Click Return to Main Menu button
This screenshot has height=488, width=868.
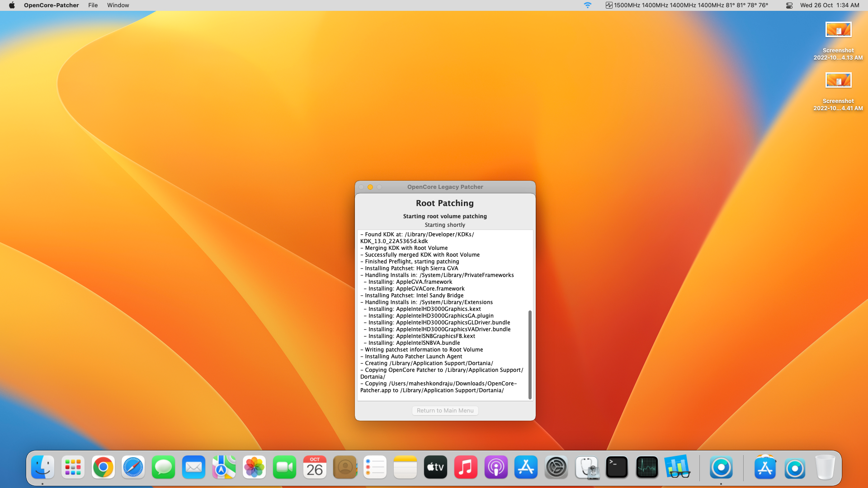(445, 410)
